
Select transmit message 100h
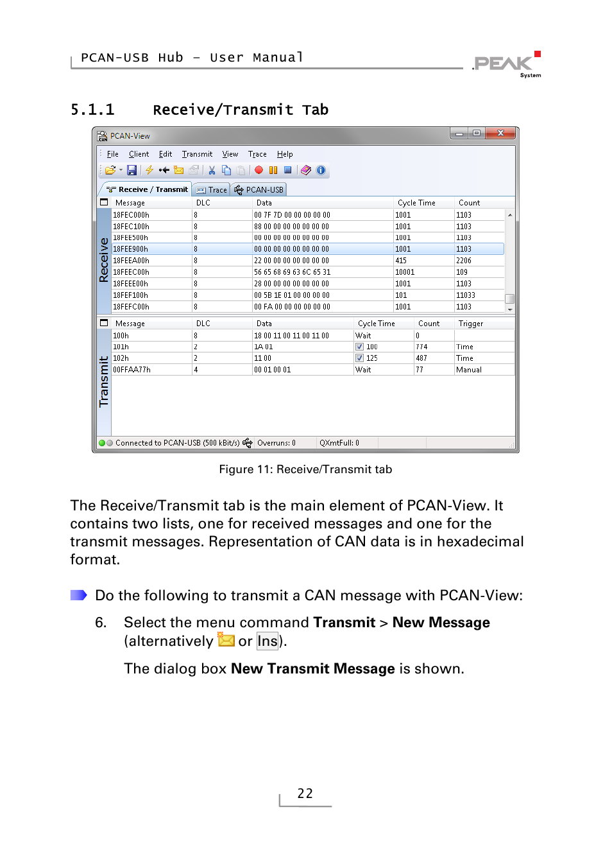coord(313,336)
